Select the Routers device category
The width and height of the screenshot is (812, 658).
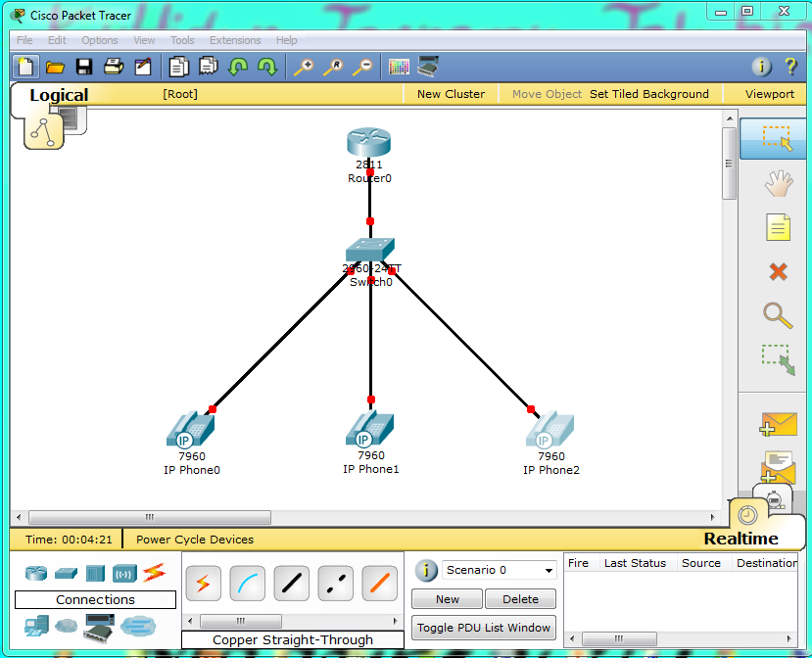(36, 573)
